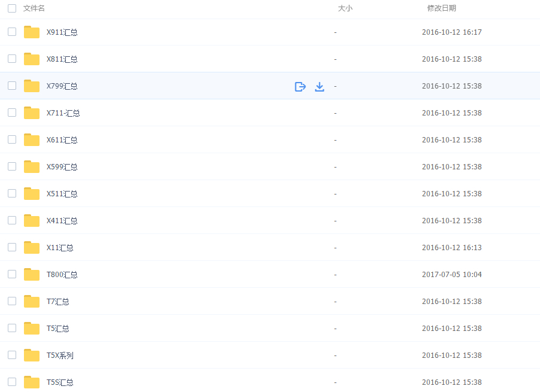Check the box for X611汇总
This screenshot has height=392, width=540.
point(12,139)
